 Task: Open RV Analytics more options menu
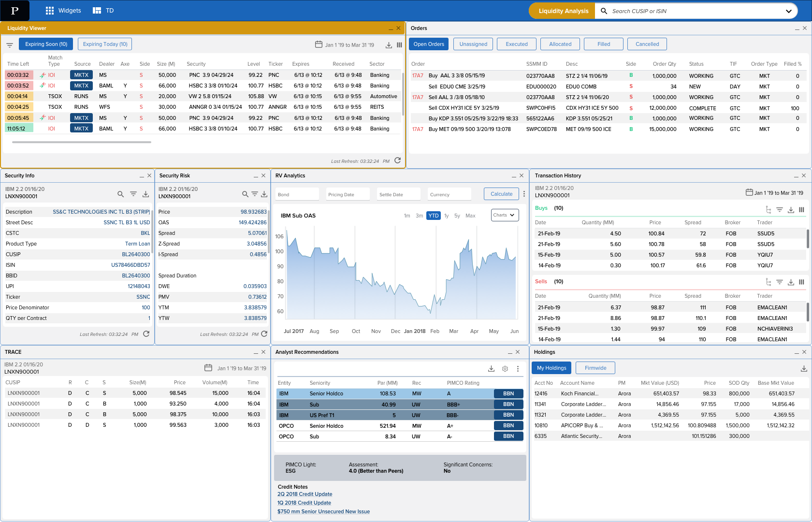(x=524, y=194)
